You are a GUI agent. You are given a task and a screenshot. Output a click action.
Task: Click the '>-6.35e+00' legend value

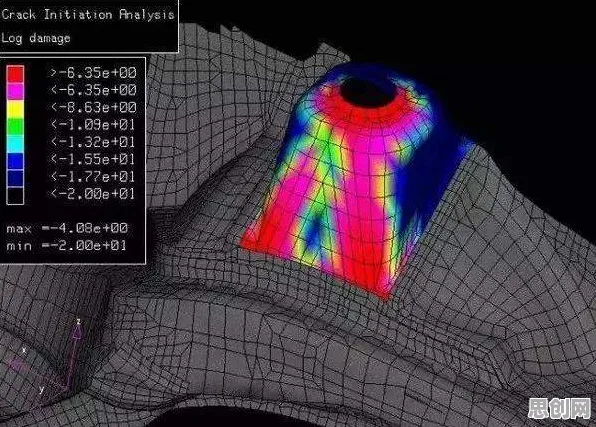(x=93, y=73)
